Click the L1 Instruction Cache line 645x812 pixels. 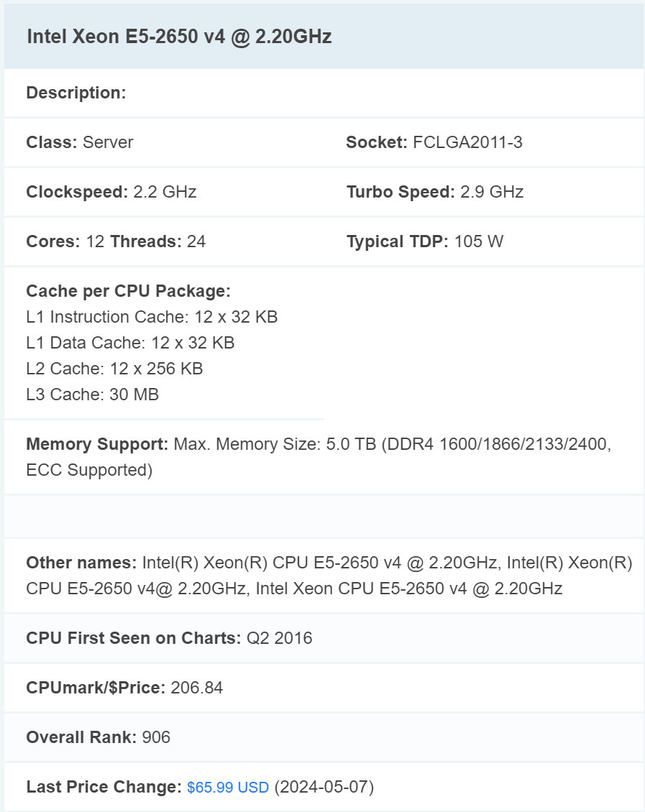(x=152, y=317)
